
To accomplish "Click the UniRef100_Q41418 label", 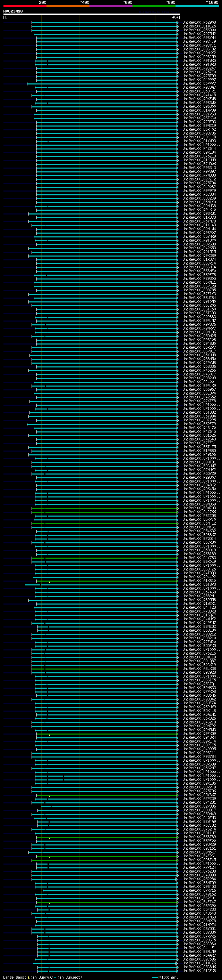I will 199,95.
